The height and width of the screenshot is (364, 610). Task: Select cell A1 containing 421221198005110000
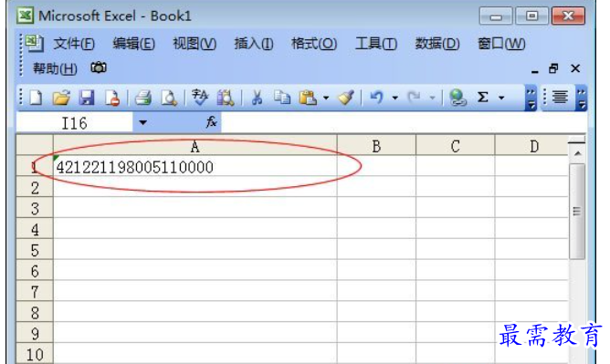click(x=195, y=167)
